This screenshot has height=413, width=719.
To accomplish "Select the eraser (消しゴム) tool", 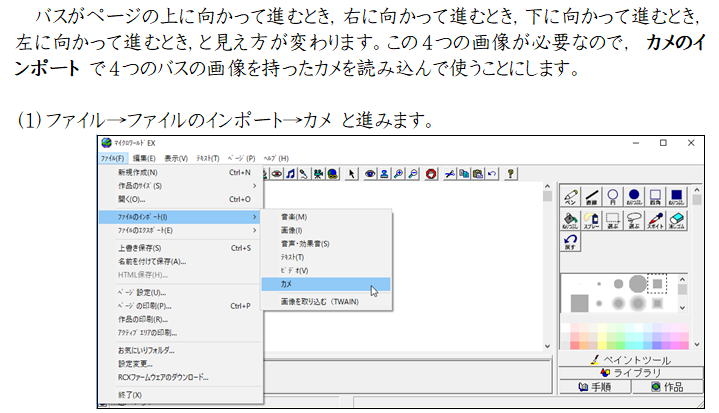I will [676, 220].
